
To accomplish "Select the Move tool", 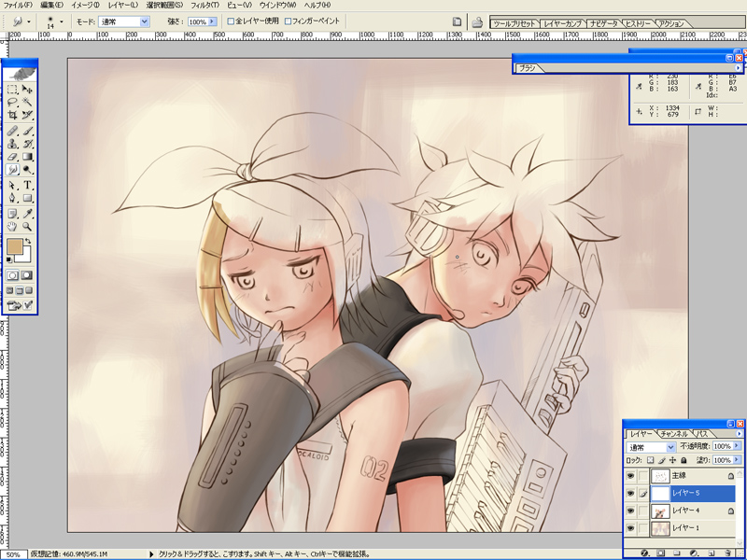I will pos(27,89).
